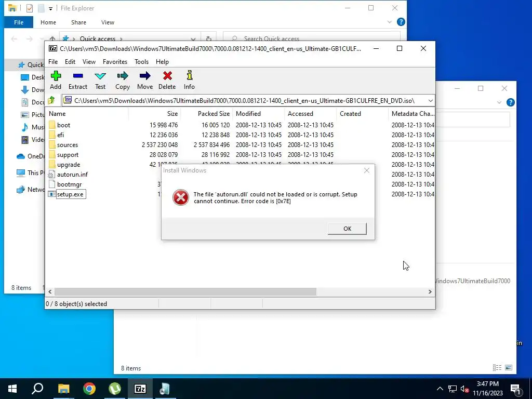Switch to File Explorer View ribbon tab

coord(108,22)
